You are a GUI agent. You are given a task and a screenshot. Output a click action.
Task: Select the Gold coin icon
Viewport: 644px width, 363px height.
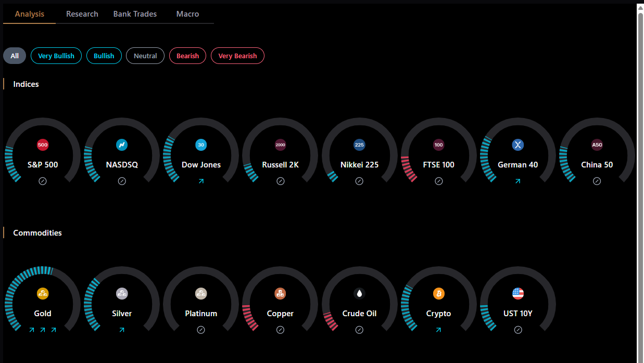[x=43, y=293]
